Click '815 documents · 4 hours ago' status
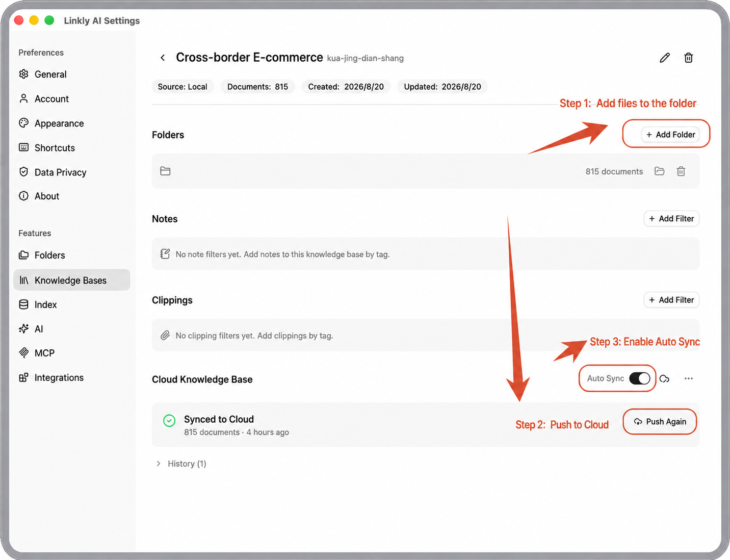The image size is (730, 560). [237, 432]
